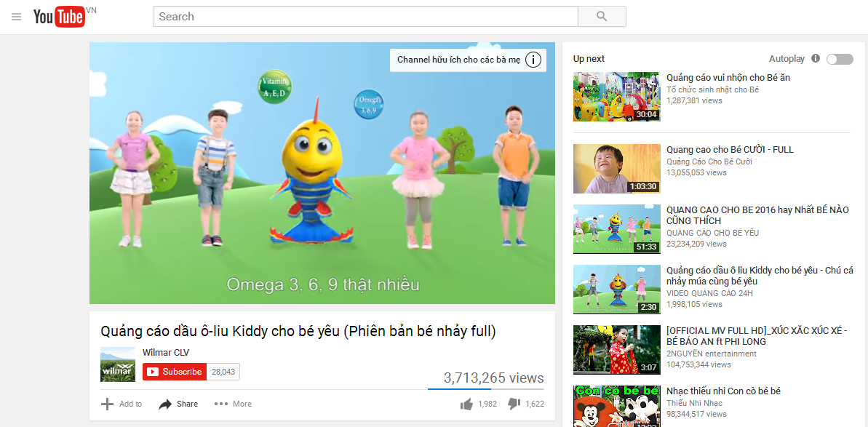This screenshot has height=427, width=868.
Task: Open the hamburger guide menu
Action: click(x=16, y=17)
